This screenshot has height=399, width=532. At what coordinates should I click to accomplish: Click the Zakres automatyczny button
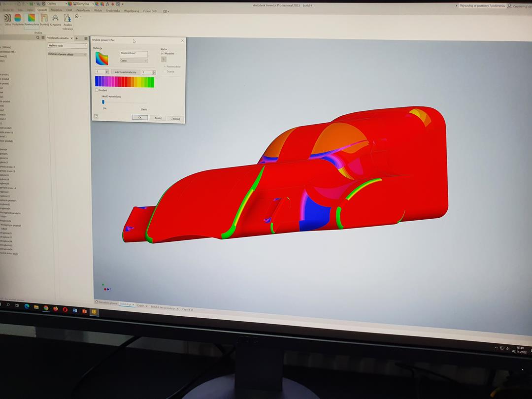[x=125, y=72]
